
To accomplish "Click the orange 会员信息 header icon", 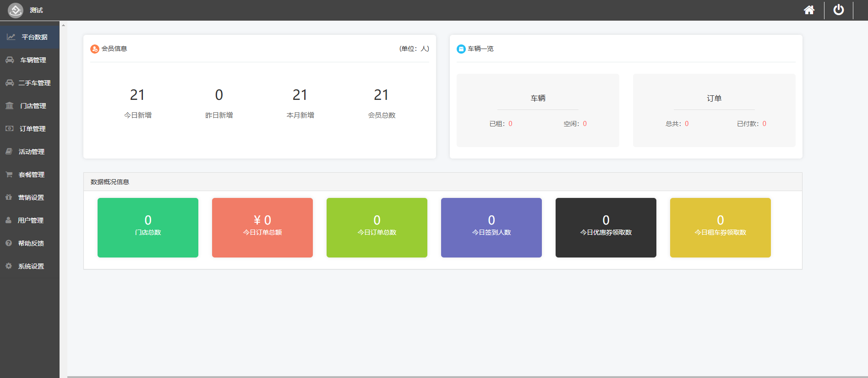I will point(95,49).
